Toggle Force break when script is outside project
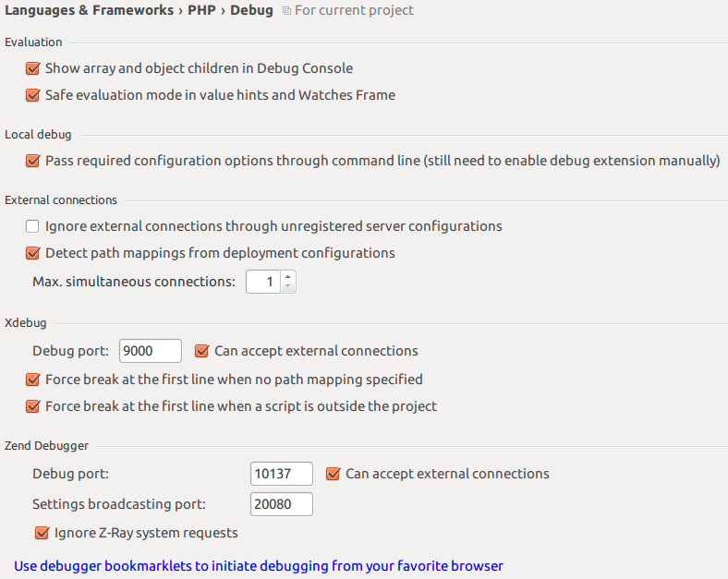728x579 pixels. (33, 406)
